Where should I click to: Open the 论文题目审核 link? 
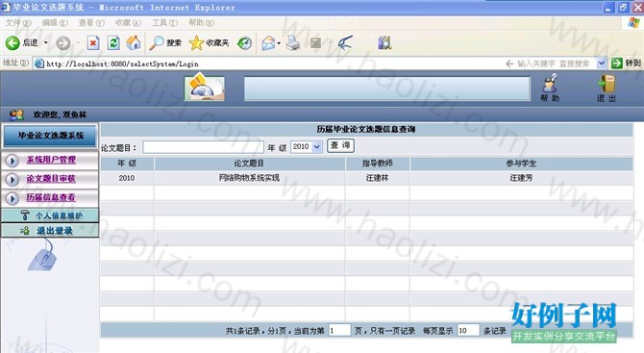coord(51,178)
